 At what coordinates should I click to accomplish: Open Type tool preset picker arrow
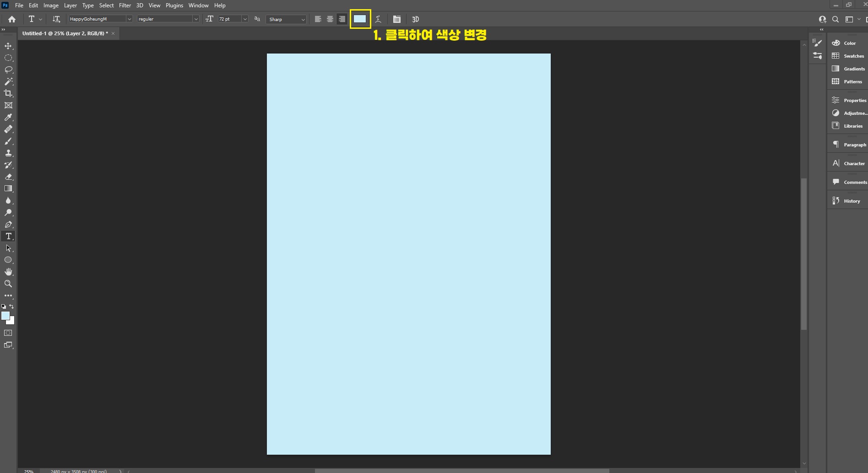tap(41, 19)
